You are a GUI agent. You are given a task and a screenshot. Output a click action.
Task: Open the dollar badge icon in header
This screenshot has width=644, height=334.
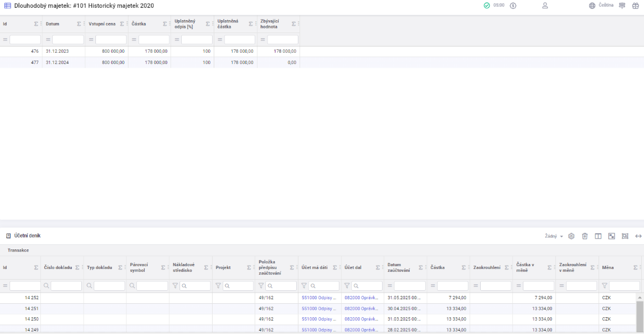(x=513, y=6)
